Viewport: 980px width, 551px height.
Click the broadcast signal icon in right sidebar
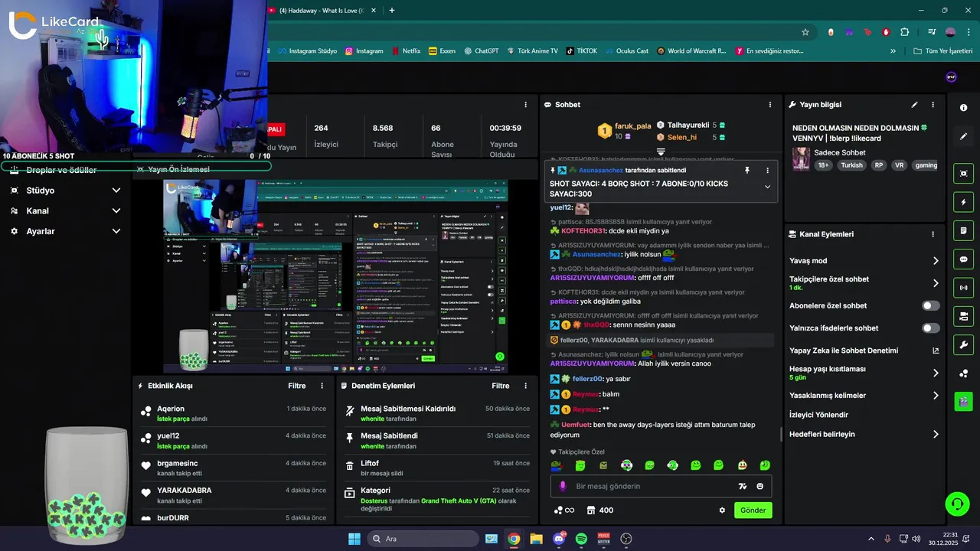(964, 288)
